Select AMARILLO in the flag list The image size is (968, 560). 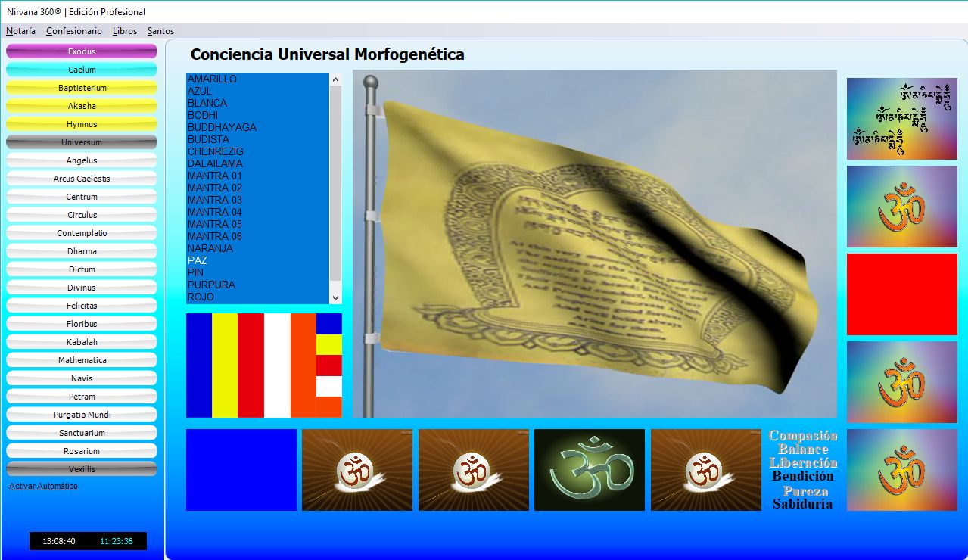258,79
